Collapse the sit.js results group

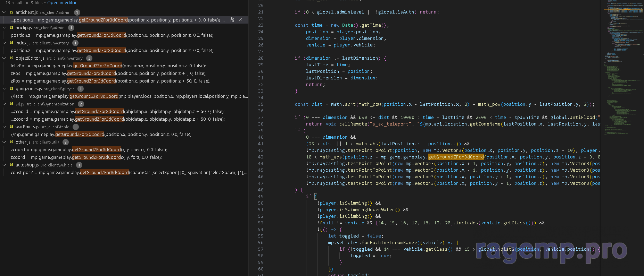coord(4,104)
